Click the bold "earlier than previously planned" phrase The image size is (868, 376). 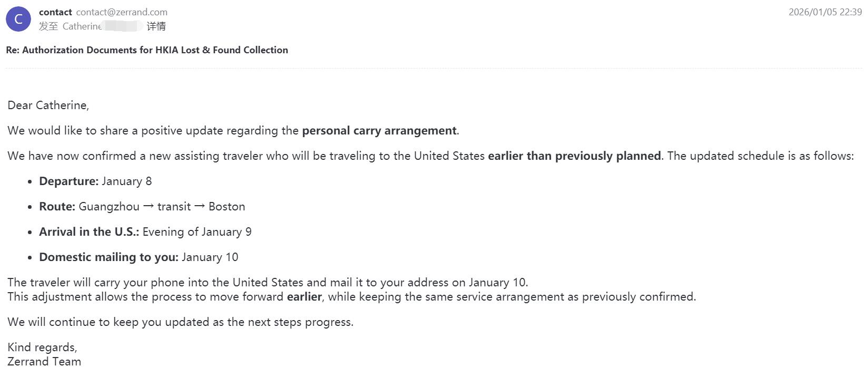coord(574,156)
